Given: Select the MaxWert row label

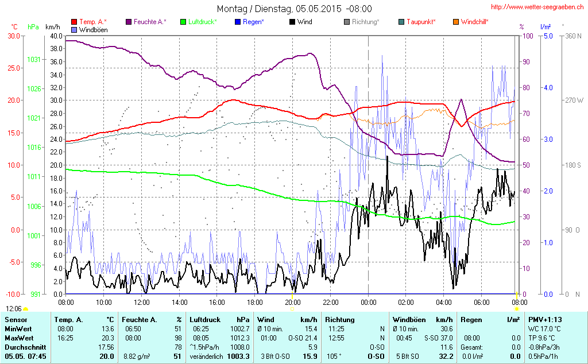Looking at the screenshot, I should pos(20,338).
